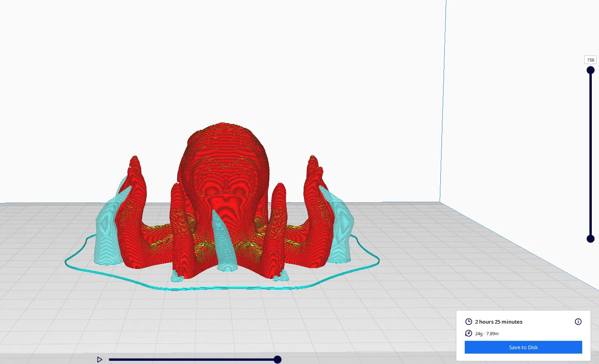
Task: Click the filament spool icon in the summary panel
Action: (468, 333)
